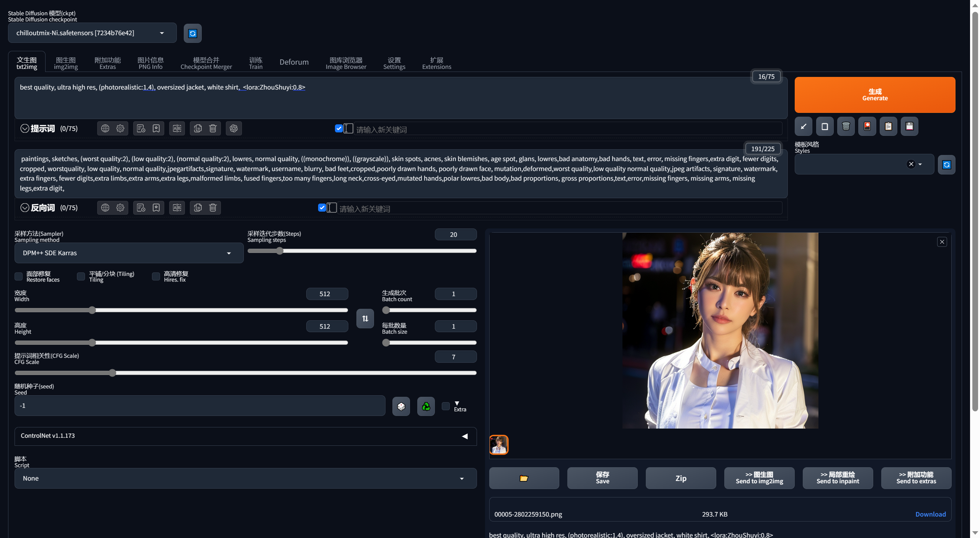The image size is (980, 538).
Task: Click the ChatGPT icon in 提示词 toolbar
Action: click(x=234, y=129)
